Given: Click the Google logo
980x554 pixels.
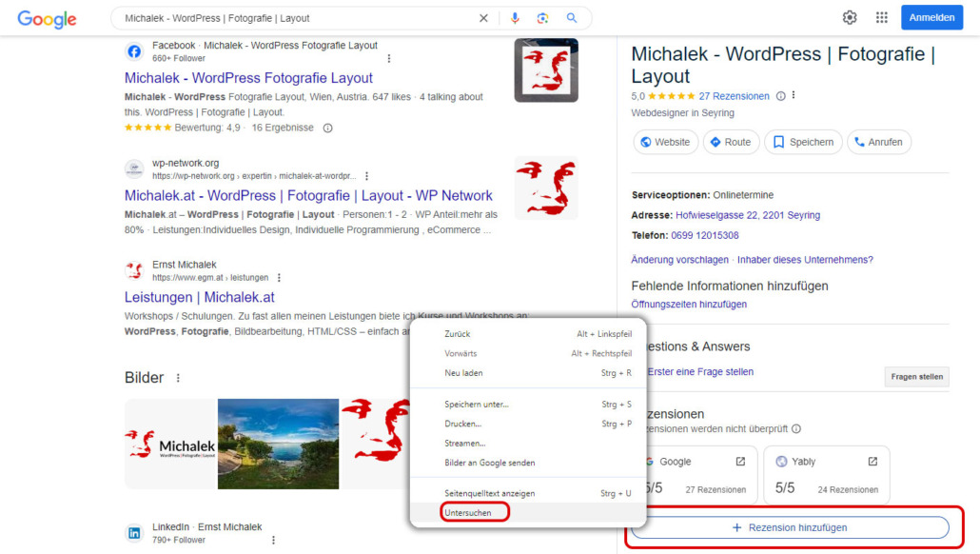Looking at the screenshot, I should 47,19.
